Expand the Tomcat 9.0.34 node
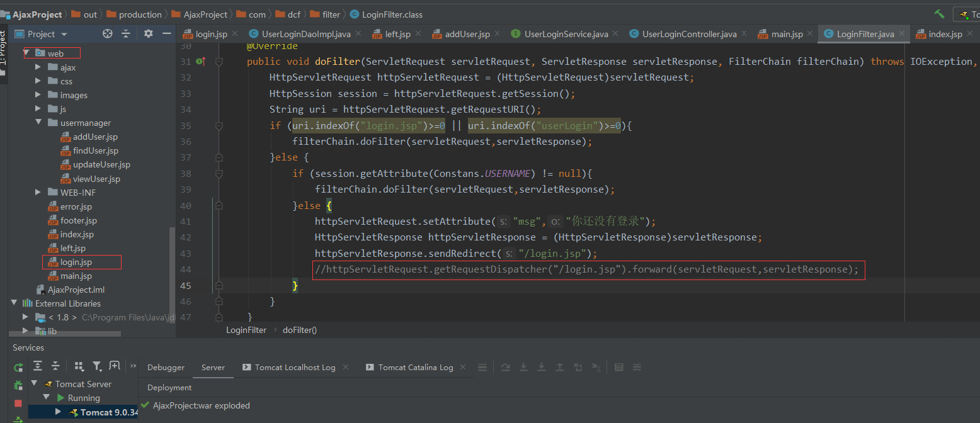 (x=58, y=412)
